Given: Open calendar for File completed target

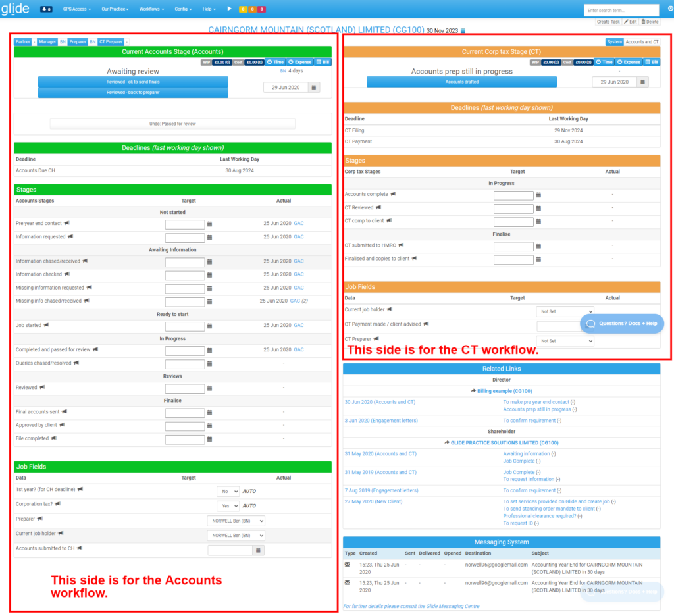Looking at the screenshot, I should point(210,440).
